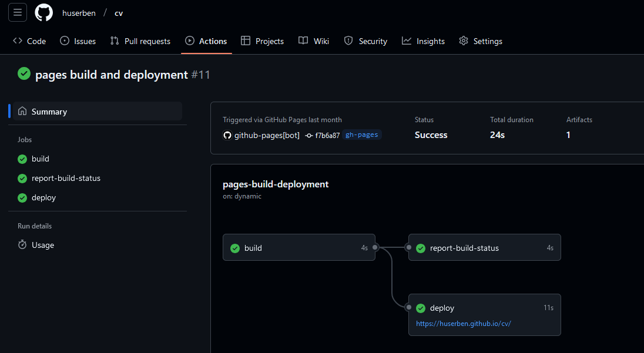Click the Insights graph icon
This screenshot has height=353, width=644.
tap(407, 41)
